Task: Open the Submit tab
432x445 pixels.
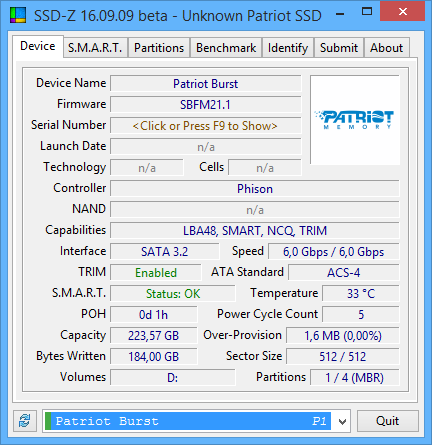Action: [339, 48]
